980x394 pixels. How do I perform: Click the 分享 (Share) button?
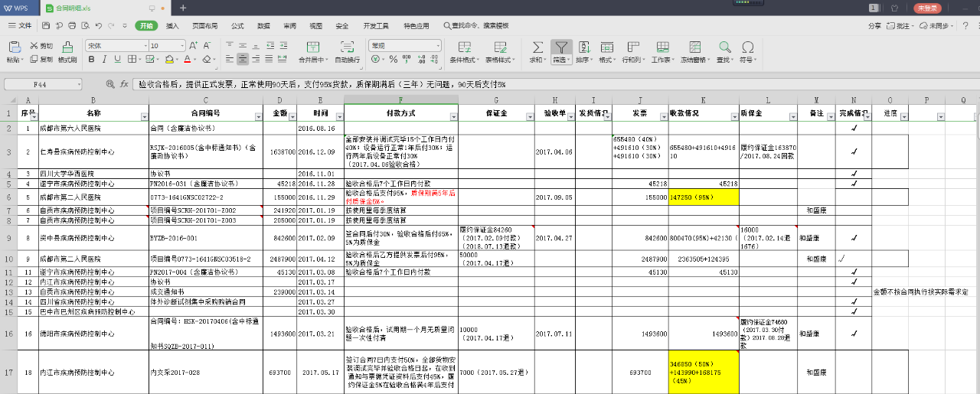(x=874, y=26)
